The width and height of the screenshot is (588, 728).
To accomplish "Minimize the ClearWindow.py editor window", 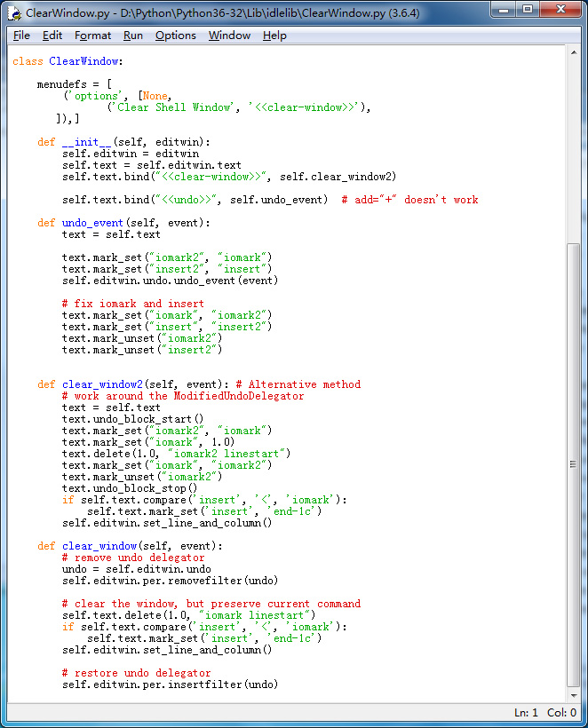I will (x=503, y=10).
